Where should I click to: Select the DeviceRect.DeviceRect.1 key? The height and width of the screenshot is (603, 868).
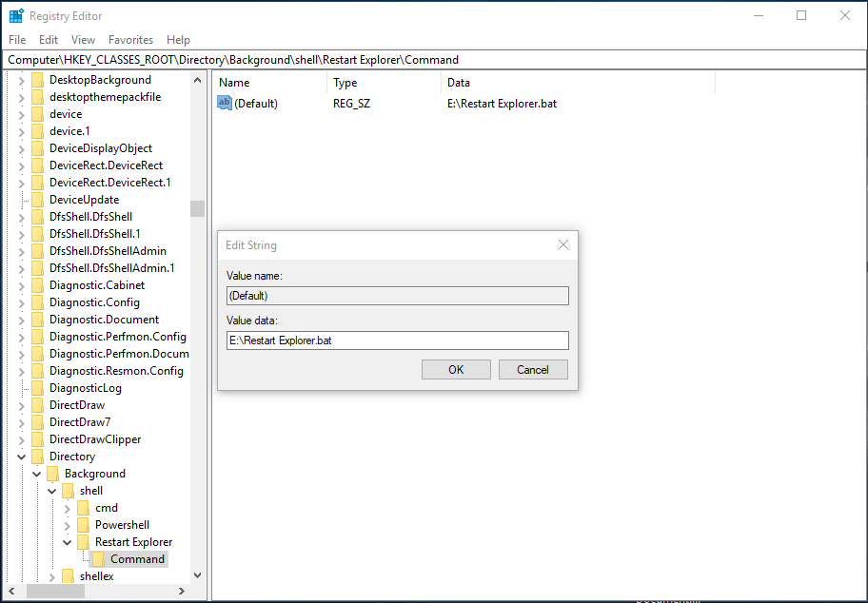(x=110, y=183)
